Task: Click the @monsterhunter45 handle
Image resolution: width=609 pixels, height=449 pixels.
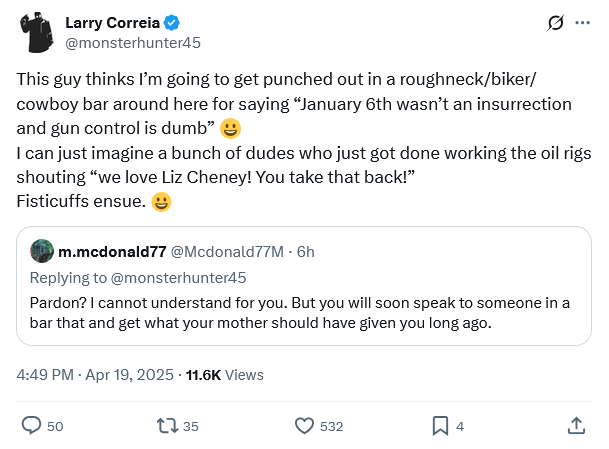Action: [124, 44]
